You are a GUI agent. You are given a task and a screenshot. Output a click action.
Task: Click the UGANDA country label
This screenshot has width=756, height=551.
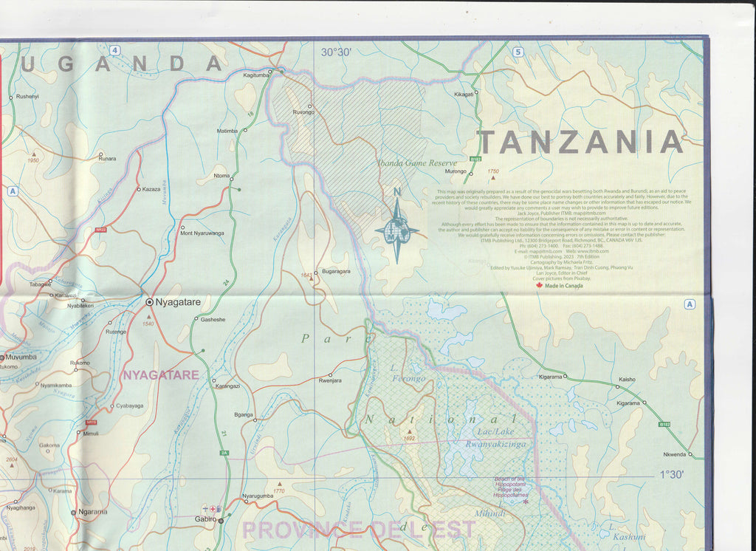(122, 64)
